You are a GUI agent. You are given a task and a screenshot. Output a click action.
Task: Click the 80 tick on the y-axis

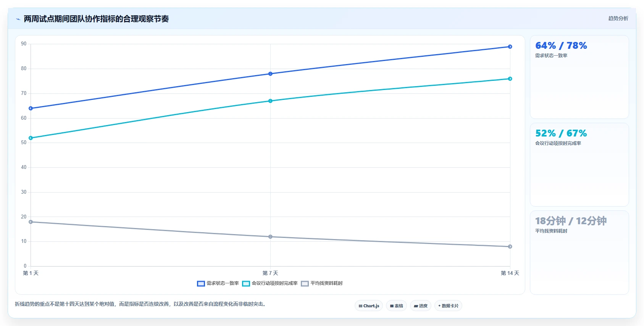(24, 69)
